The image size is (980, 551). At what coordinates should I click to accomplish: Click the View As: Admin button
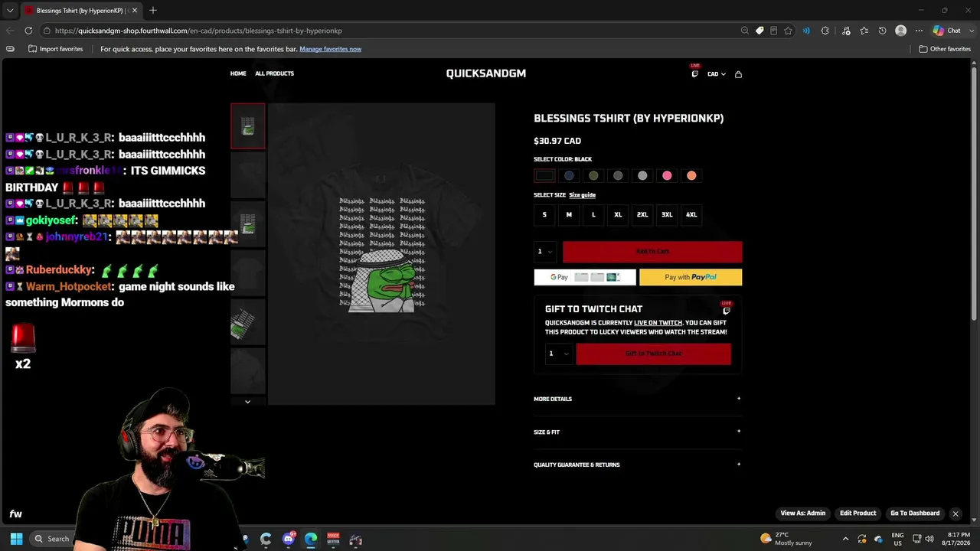point(803,514)
